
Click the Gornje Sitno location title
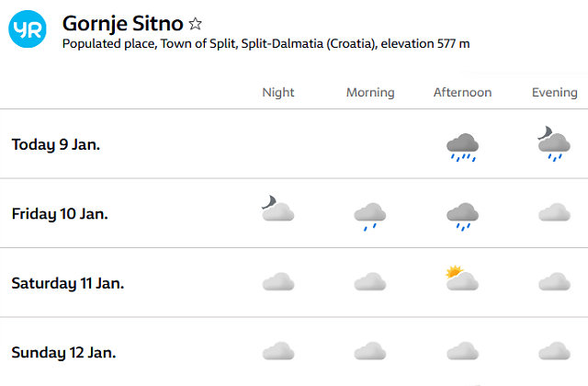(122, 24)
